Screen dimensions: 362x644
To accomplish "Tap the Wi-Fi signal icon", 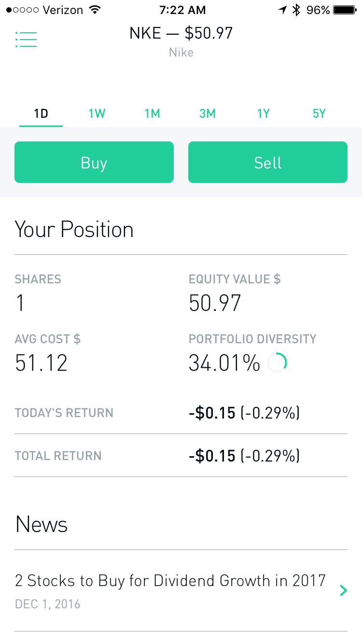I will pyautogui.click(x=95, y=10).
